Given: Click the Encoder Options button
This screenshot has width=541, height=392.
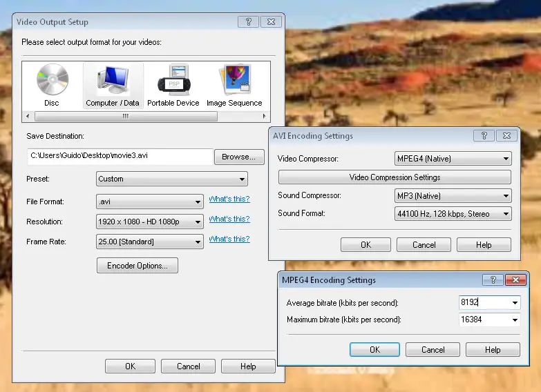Looking at the screenshot, I should point(137,266).
